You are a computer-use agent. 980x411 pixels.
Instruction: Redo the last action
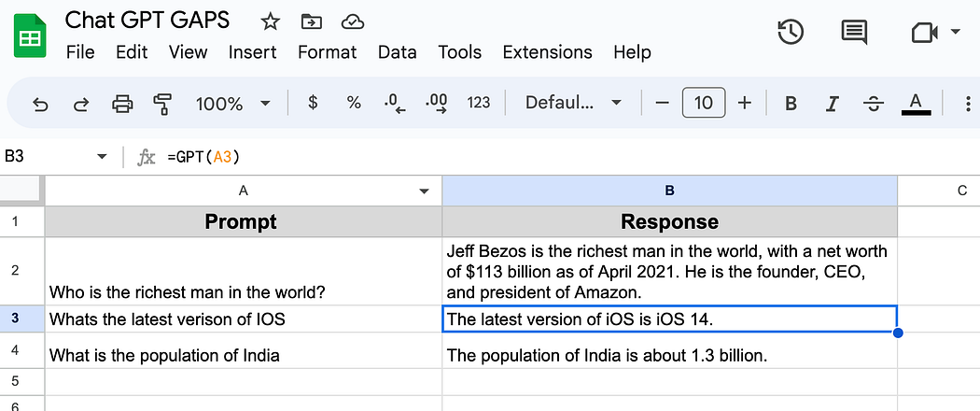[80, 104]
